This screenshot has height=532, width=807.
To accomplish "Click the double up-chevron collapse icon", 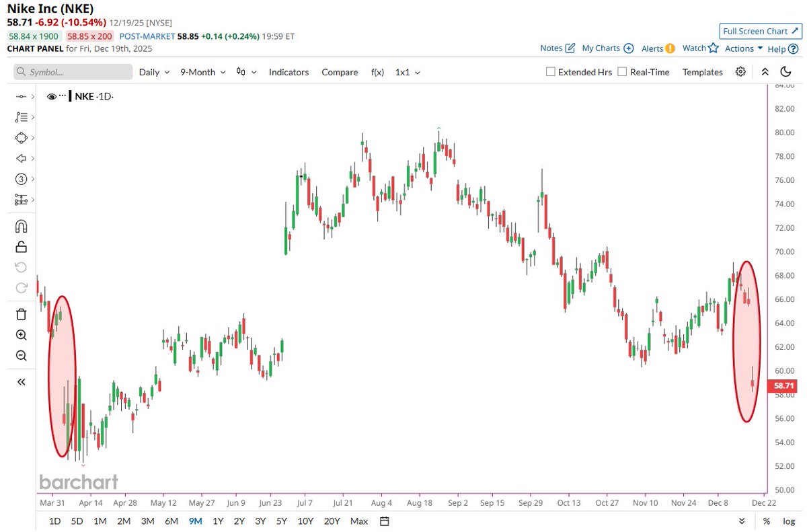I will click(765, 72).
